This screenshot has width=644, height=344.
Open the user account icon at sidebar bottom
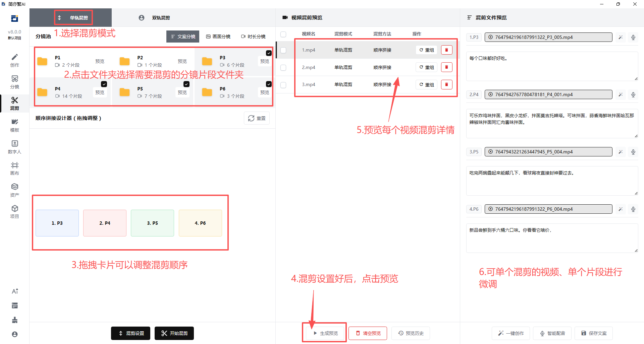pyautogui.click(x=14, y=334)
